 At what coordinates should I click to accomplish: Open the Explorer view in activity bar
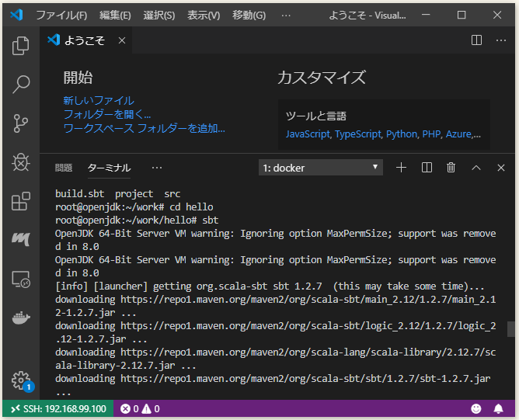21,45
